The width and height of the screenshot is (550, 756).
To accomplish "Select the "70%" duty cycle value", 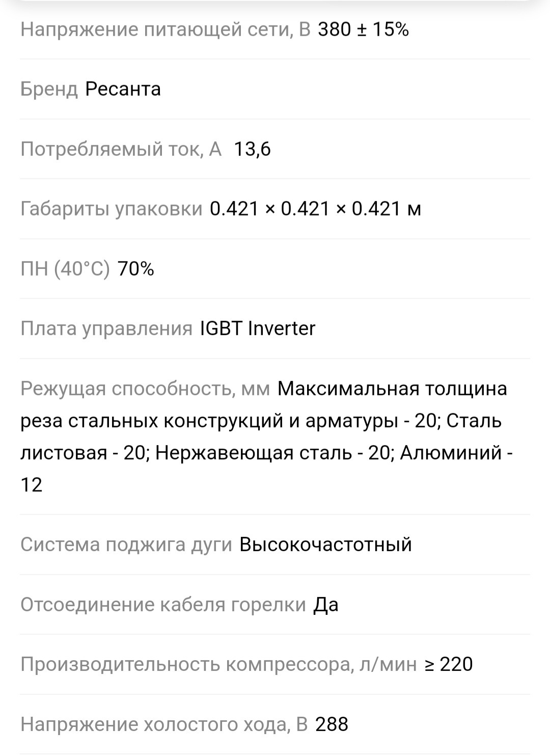I will coord(135,268).
